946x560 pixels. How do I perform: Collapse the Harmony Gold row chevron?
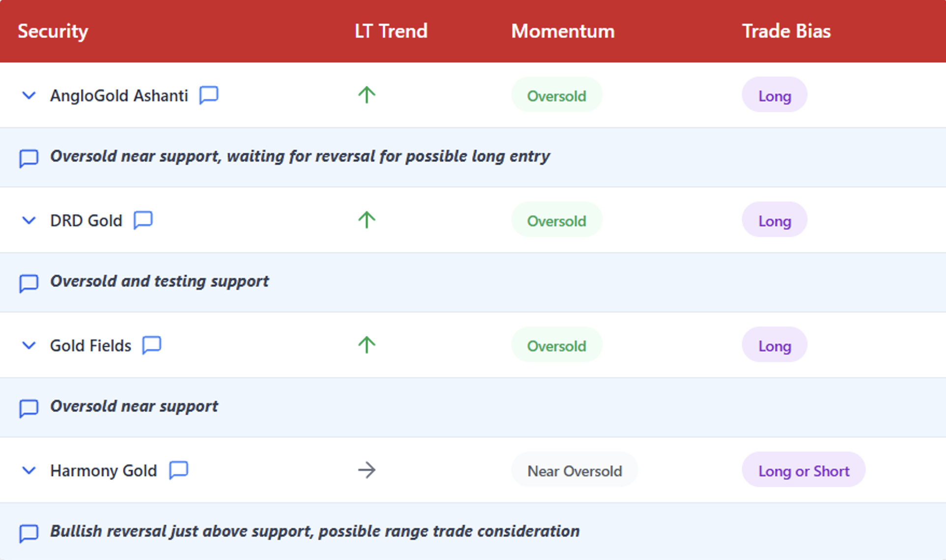coord(29,471)
